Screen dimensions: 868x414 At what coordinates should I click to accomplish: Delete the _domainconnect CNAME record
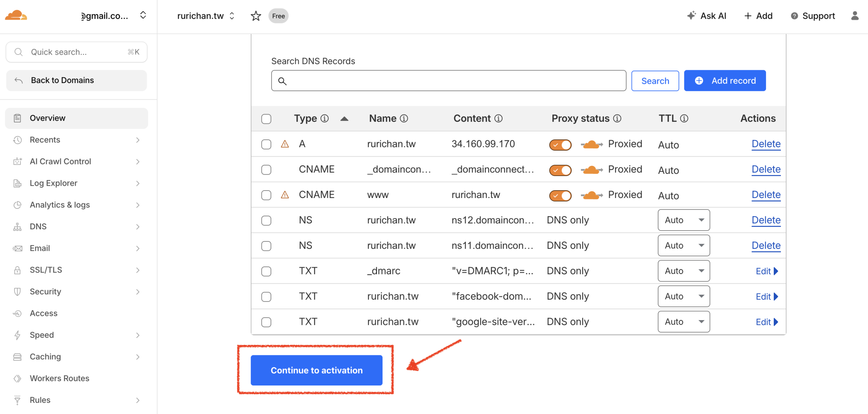click(x=766, y=169)
